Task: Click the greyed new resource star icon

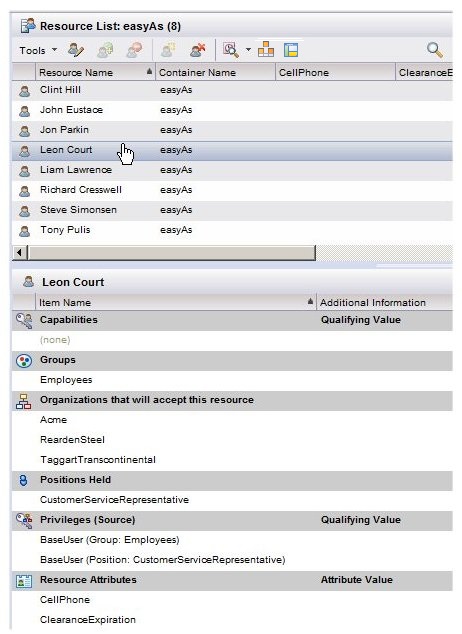Action: pos(169,50)
